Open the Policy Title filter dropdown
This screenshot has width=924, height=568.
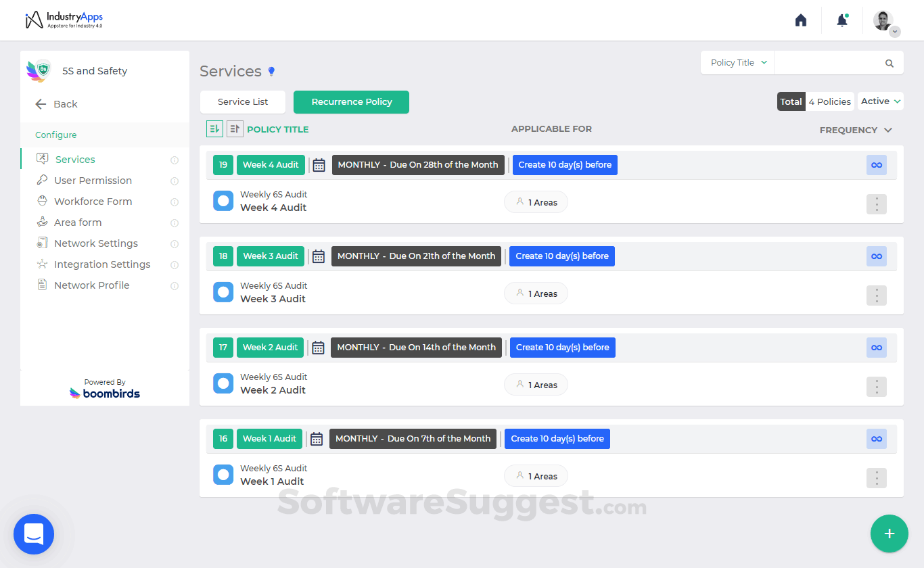[737, 63]
